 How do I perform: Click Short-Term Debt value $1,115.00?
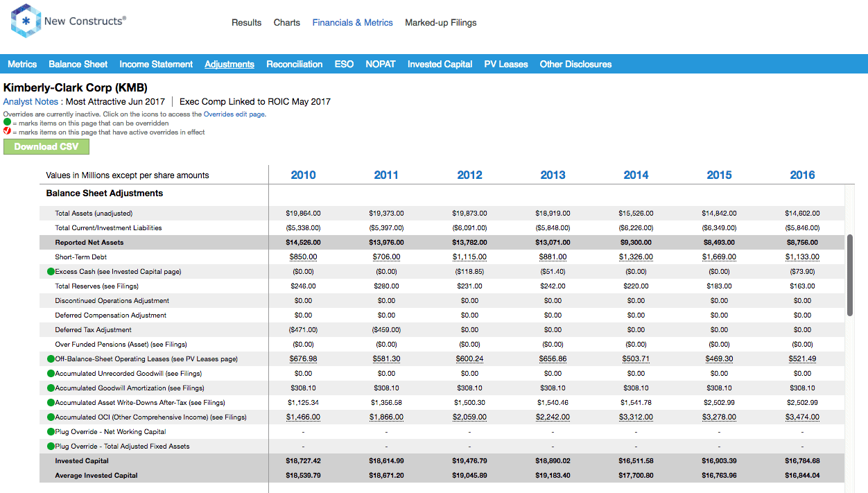(469, 257)
